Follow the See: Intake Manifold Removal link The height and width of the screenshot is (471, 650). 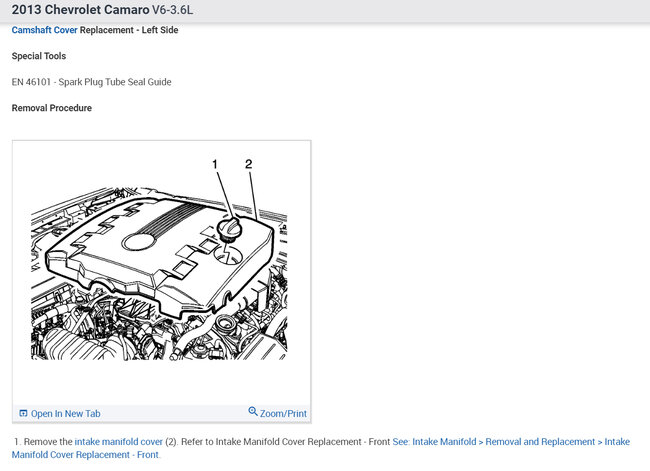click(x=320, y=448)
